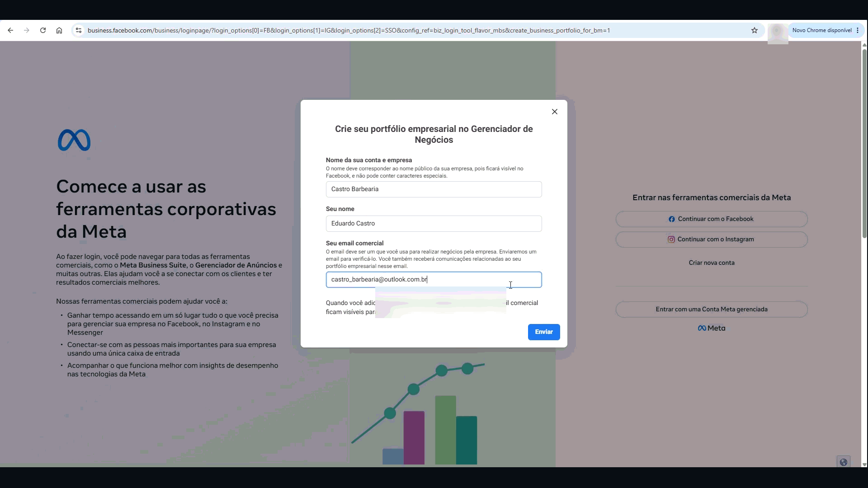Image resolution: width=868 pixels, height=488 pixels.
Task: Go back with browser back arrow
Action: 10,30
